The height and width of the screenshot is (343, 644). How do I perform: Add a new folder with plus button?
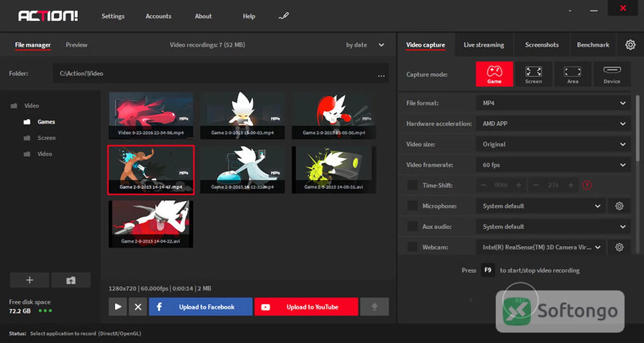[30, 280]
